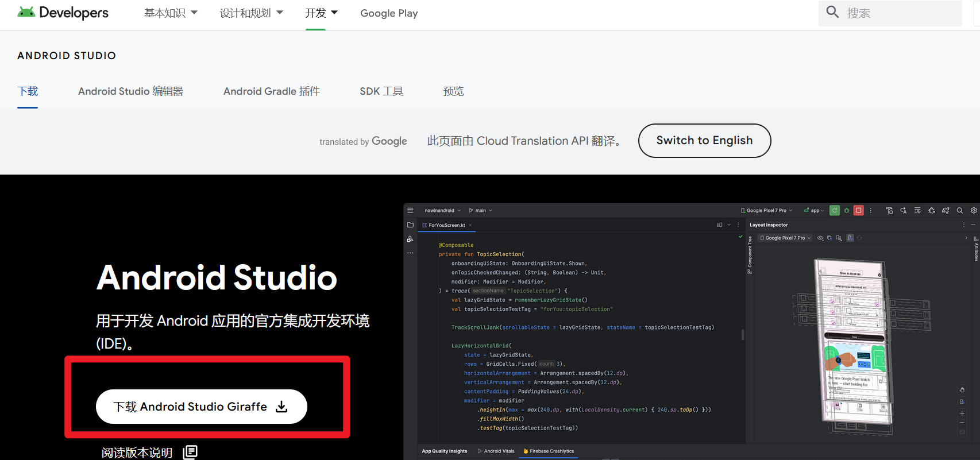Click the Search Everywhere magnifier in IDE
This screenshot has width=980, height=460.
[x=959, y=210]
